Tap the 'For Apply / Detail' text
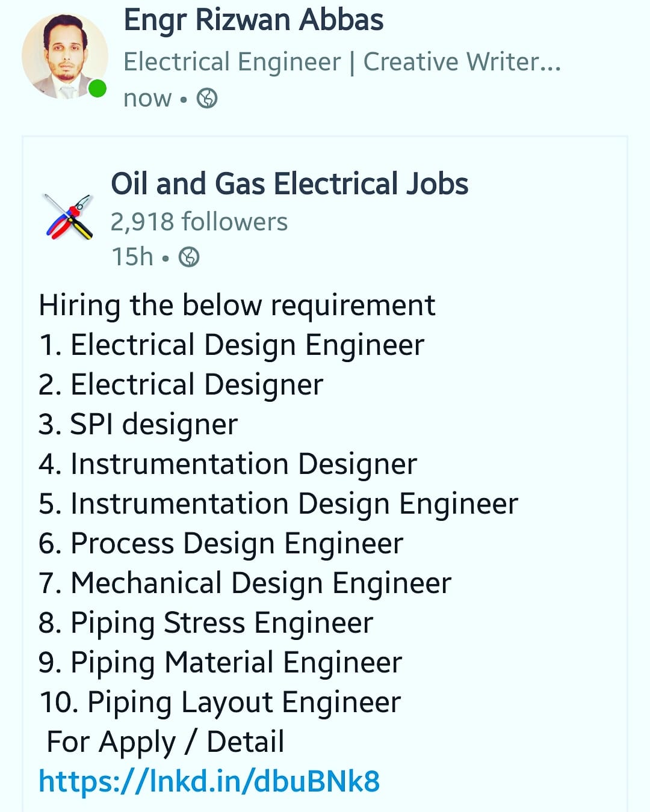Screen dimensions: 650x812 click(166, 742)
